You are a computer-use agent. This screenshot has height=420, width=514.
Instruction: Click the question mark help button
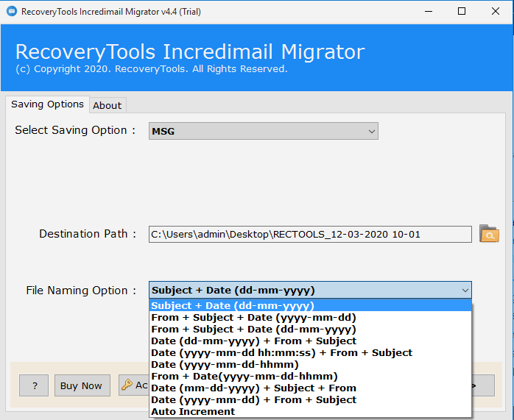34,385
